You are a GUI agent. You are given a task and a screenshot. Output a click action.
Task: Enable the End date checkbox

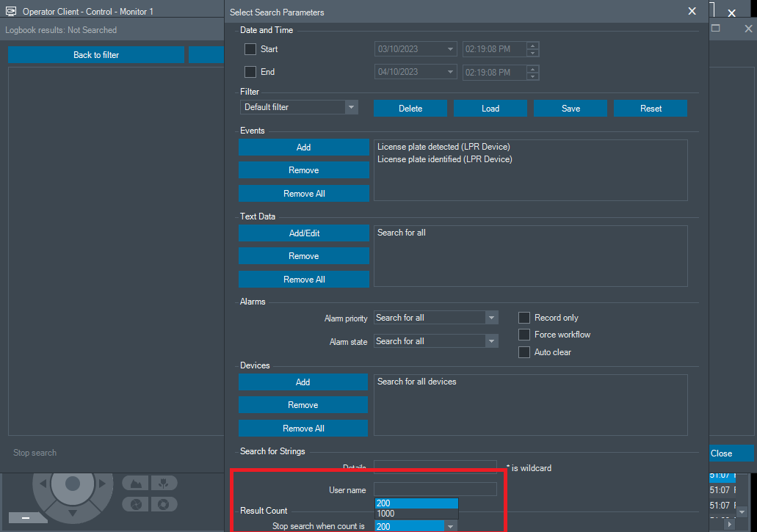coord(250,72)
